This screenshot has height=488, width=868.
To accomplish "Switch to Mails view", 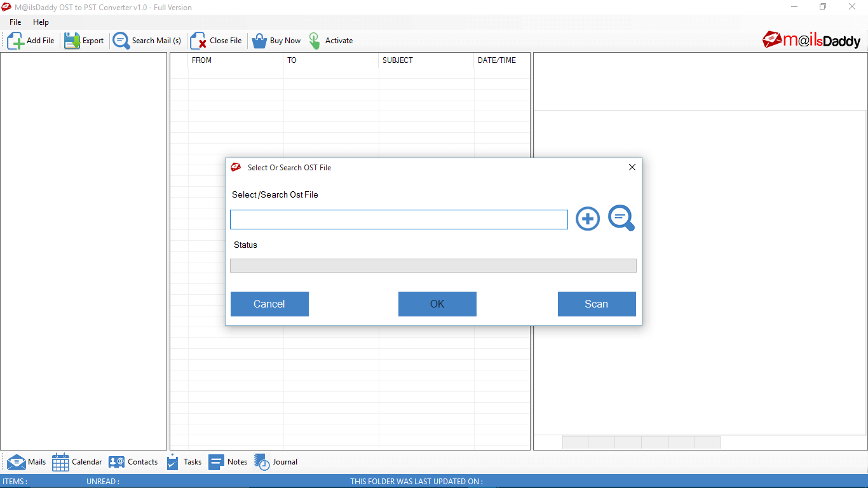I will [x=27, y=462].
